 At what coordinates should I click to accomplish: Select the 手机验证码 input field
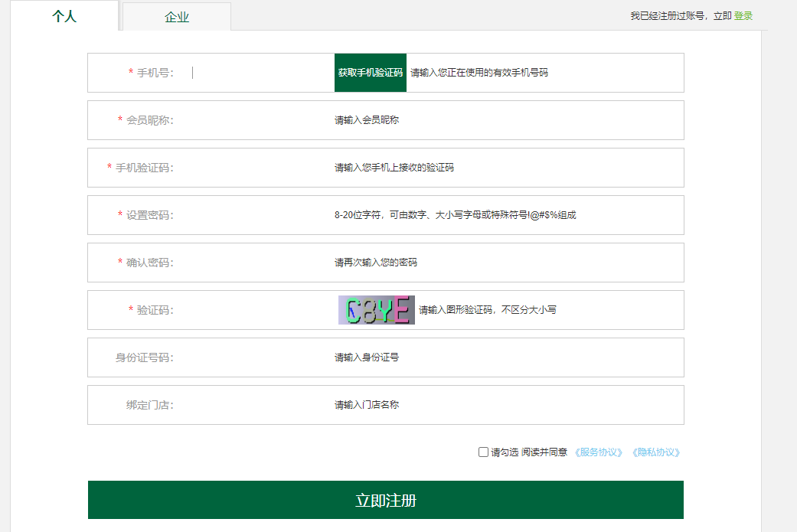pos(253,168)
